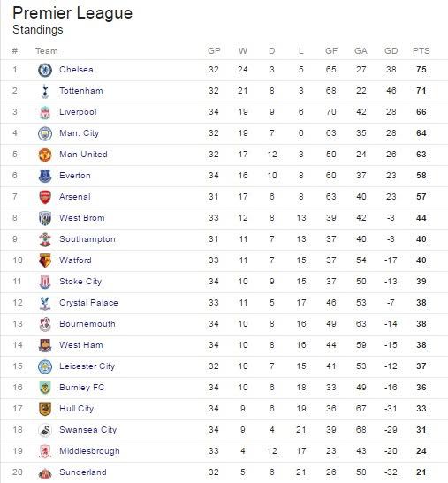Click the GP column header
This screenshot has height=483, width=448.
(x=214, y=51)
